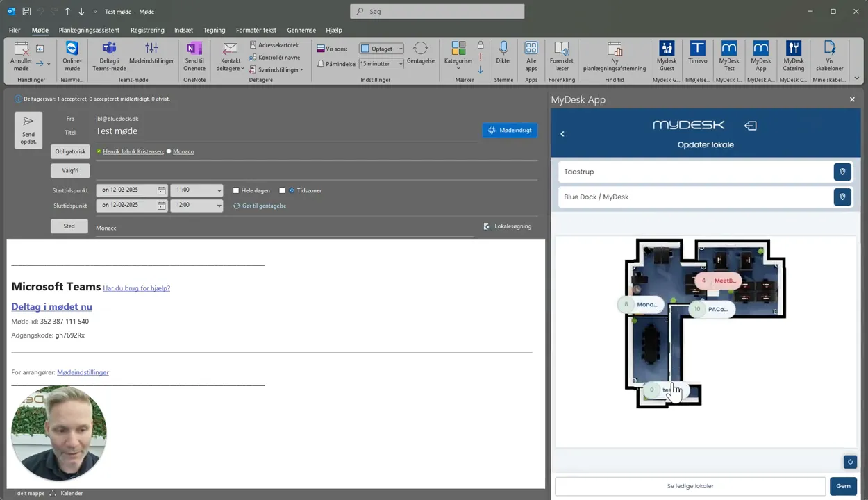
Task: Click the Gem button
Action: pos(843,486)
